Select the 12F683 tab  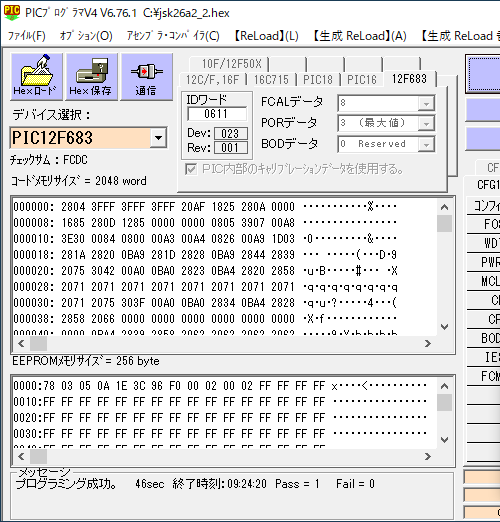410,79
